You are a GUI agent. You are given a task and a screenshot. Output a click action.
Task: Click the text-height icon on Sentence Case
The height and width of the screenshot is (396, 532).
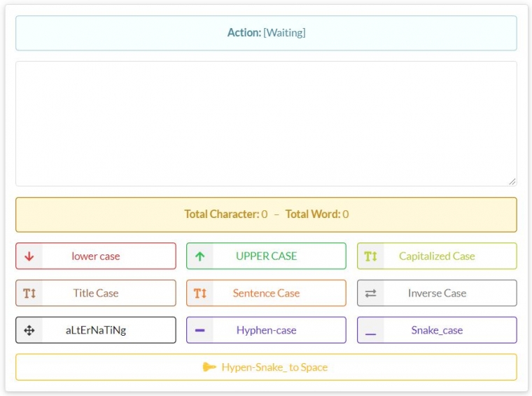[199, 293]
